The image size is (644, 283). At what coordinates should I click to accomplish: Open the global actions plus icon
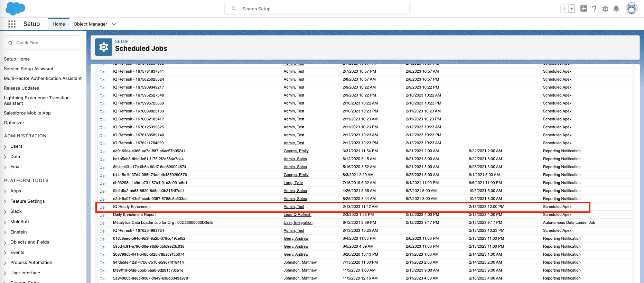pyautogui.click(x=584, y=9)
